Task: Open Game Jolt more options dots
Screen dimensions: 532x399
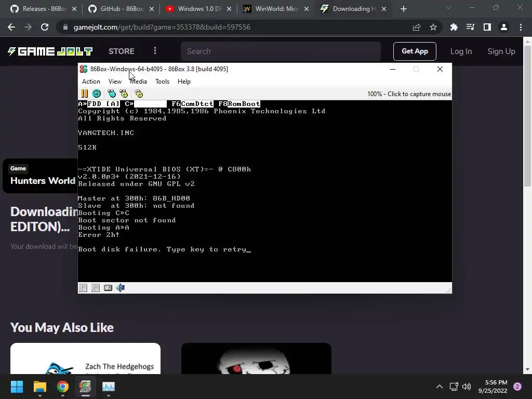Action: [x=155, y=50]
